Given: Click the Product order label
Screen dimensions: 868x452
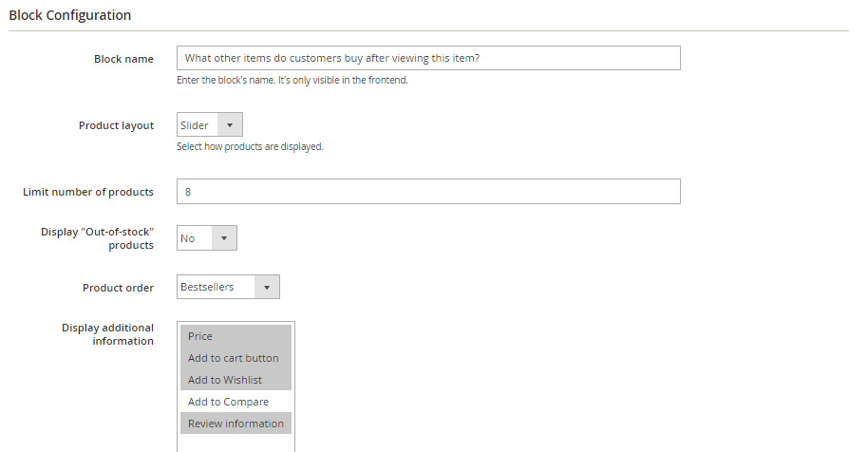Looking at the screenshot, I should point(118,288).
